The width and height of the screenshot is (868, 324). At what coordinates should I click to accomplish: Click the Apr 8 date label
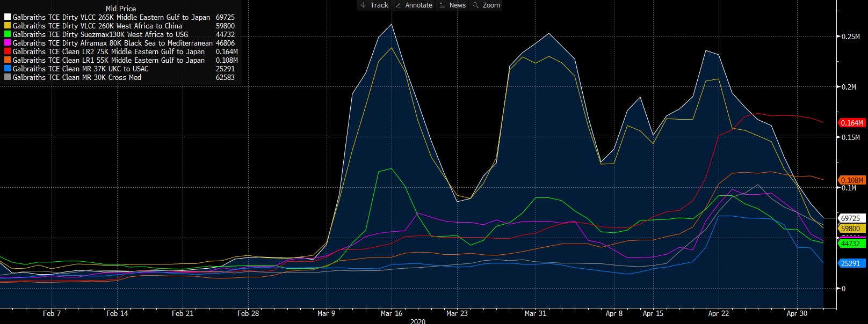tap(614, 313)
